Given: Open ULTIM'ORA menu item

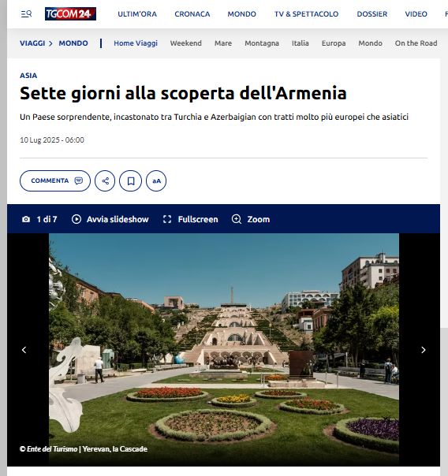Looking at the screenshot, I should pos(137,14).
